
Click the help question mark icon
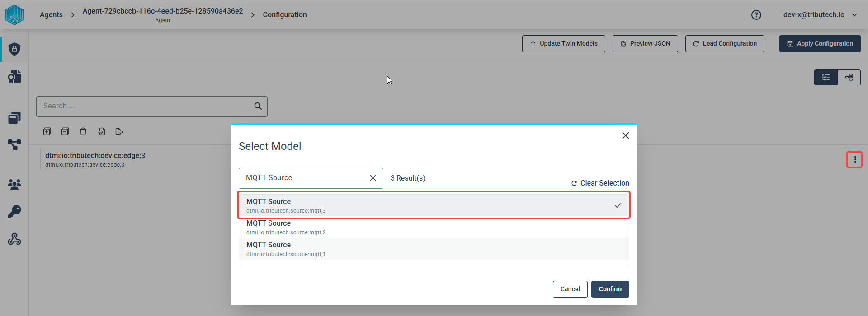(756, 15)
